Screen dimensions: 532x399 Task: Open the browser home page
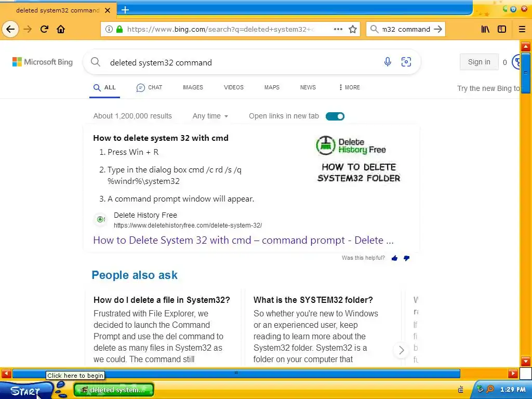61,29
